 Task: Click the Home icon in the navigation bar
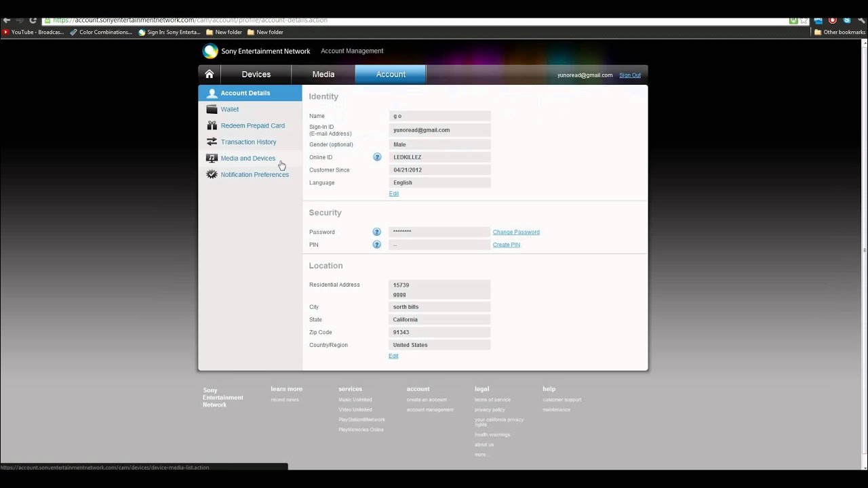pos(210,75)
